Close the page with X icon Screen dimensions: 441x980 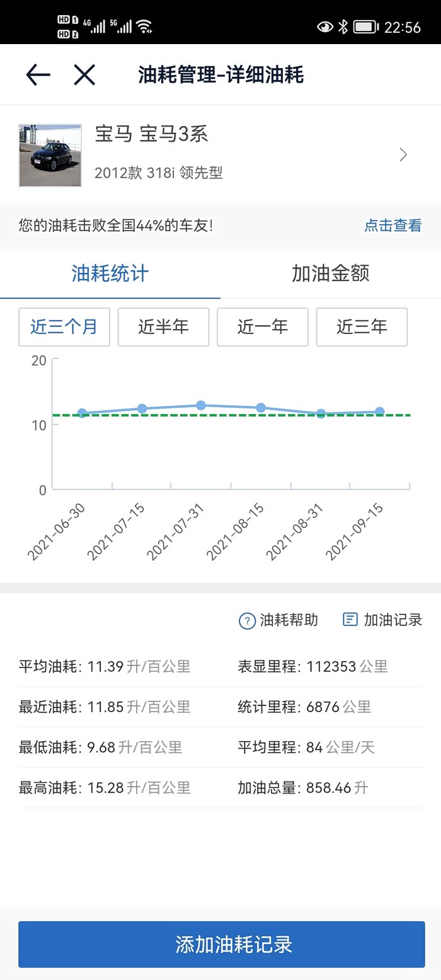click(x=84, y=75)
